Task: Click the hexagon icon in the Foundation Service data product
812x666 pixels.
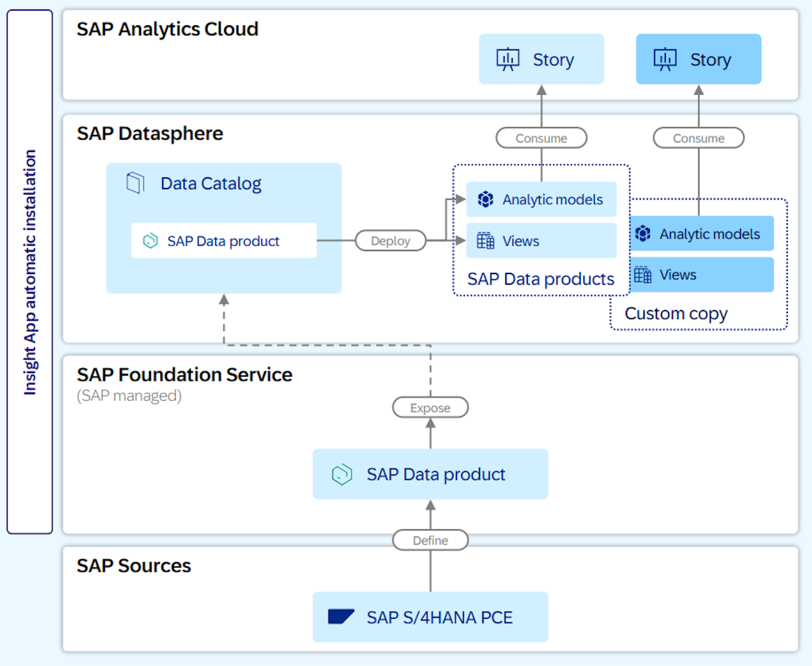Action: click(x=342, y=474)
